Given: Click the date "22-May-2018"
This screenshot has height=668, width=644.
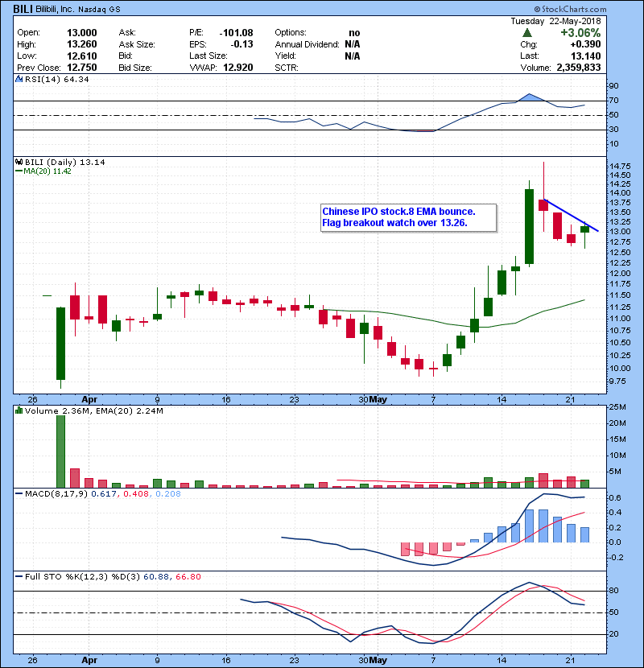Looking at the screenshot, I should pos(575,21).
